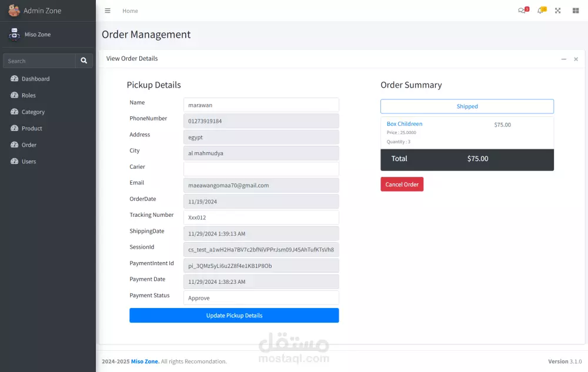Open Users in the sidebar
This screenshot has height=372, width=588.
coord(48,161)
